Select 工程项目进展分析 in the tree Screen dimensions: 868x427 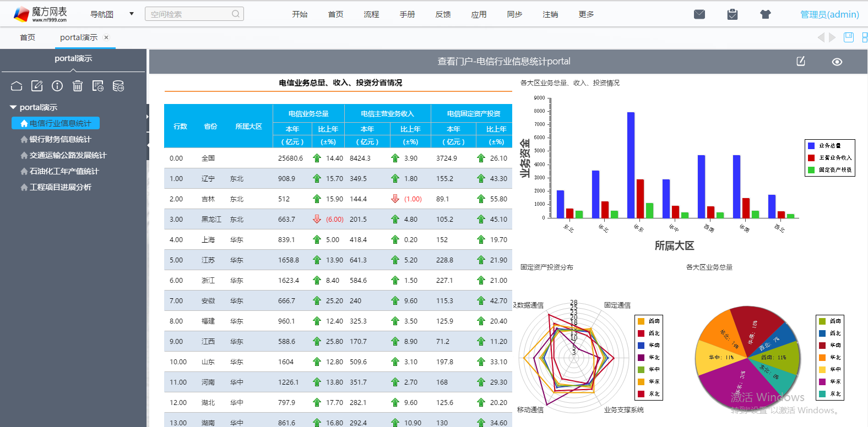(60, 188)
